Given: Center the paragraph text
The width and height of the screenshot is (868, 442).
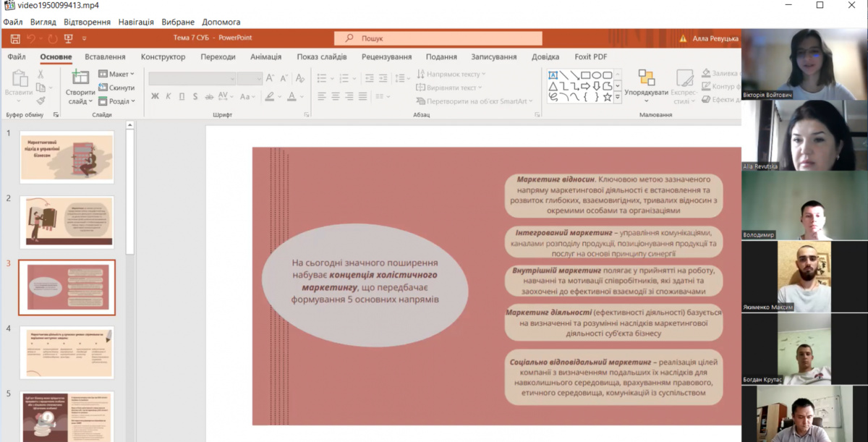Looking at the screenshot, I should 336,96.
